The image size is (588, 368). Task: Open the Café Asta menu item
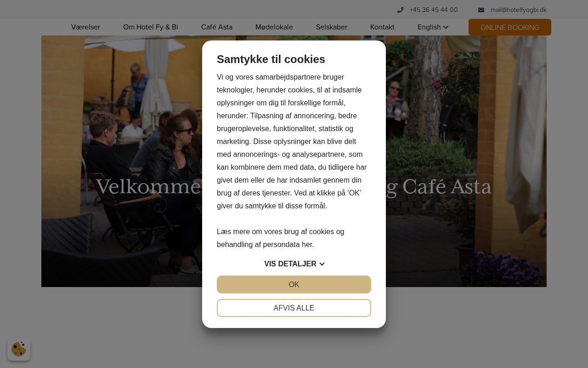click(x=217, y=27)
